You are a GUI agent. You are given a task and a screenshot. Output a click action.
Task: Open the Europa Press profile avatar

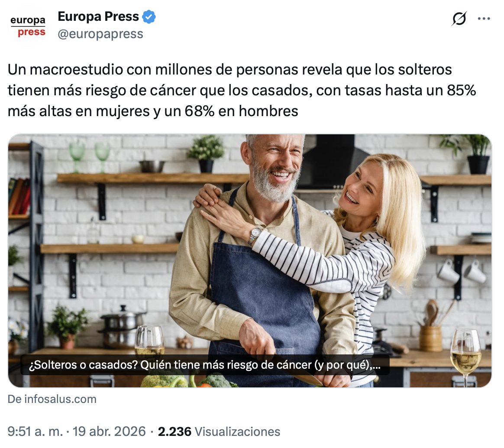[x=28, y=26]
